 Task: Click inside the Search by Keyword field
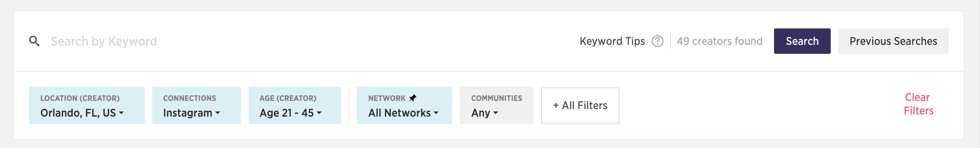pyautogui.click(x=305, y=41)
